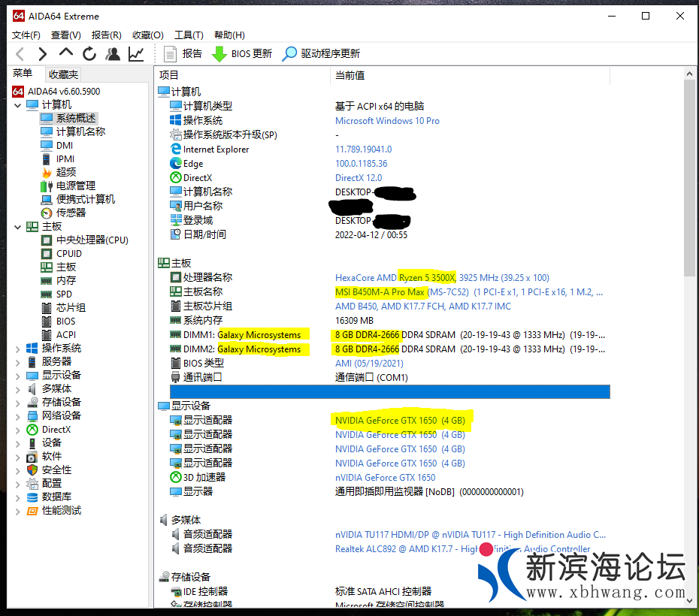Screen dimensions: 699x616
Task: Click the green BIOS 更新 update icon
Action: 220,53
